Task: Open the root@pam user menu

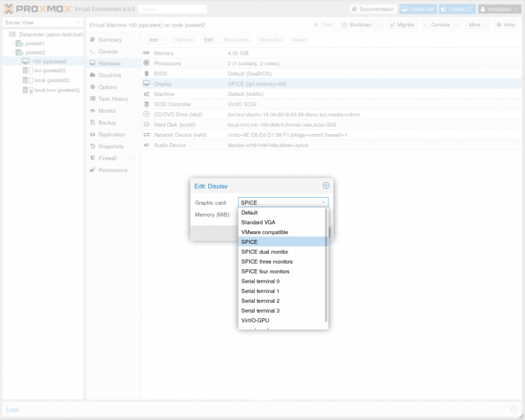Action: tap(499, 9)
